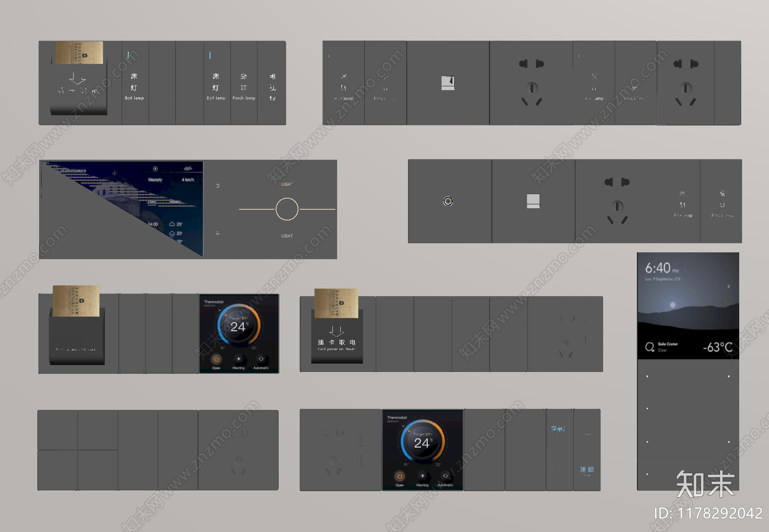Toggle the last switch on the middle-right panel

click(x=722, y=202)
